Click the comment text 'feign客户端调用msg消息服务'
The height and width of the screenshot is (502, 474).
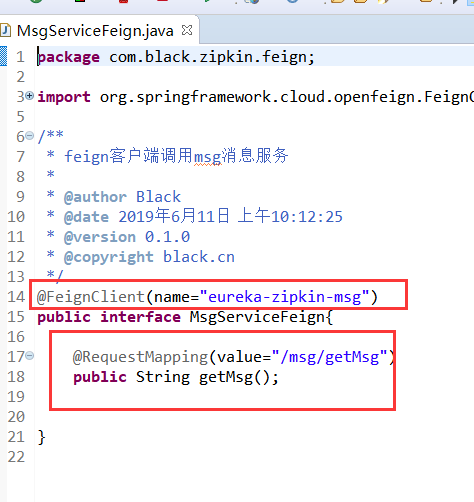[176, 156]
